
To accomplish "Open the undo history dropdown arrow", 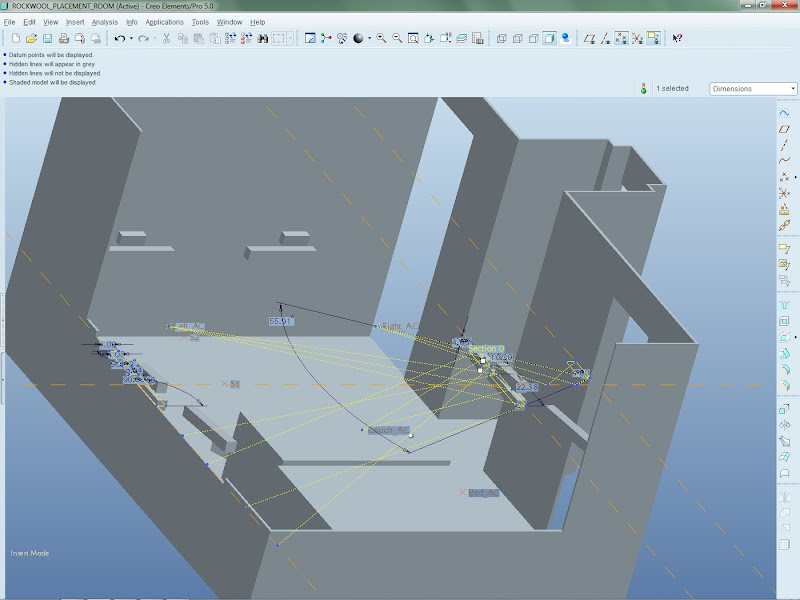I will [131, 38].
